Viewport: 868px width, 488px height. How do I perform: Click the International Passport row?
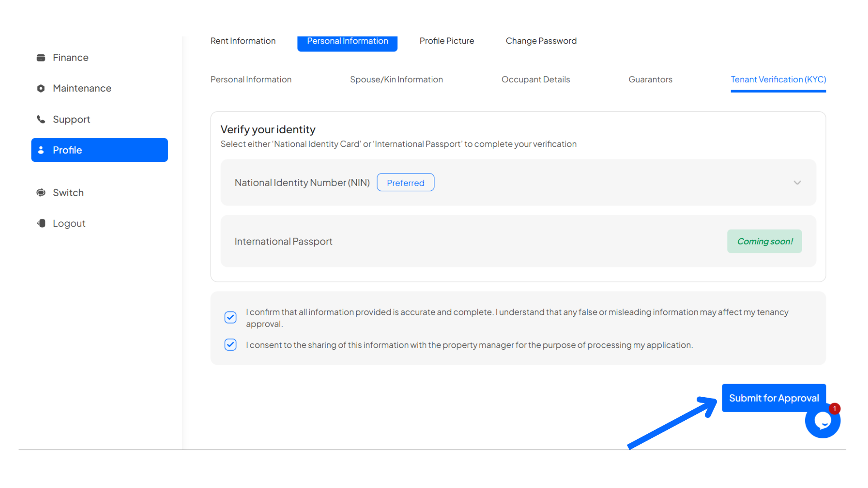518,241
